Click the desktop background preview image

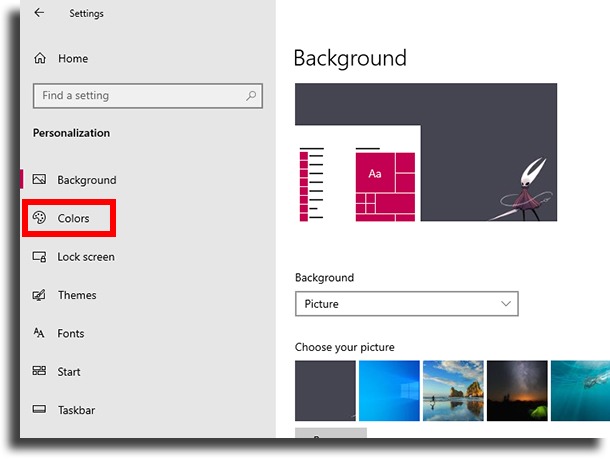[x=426, y=152]
